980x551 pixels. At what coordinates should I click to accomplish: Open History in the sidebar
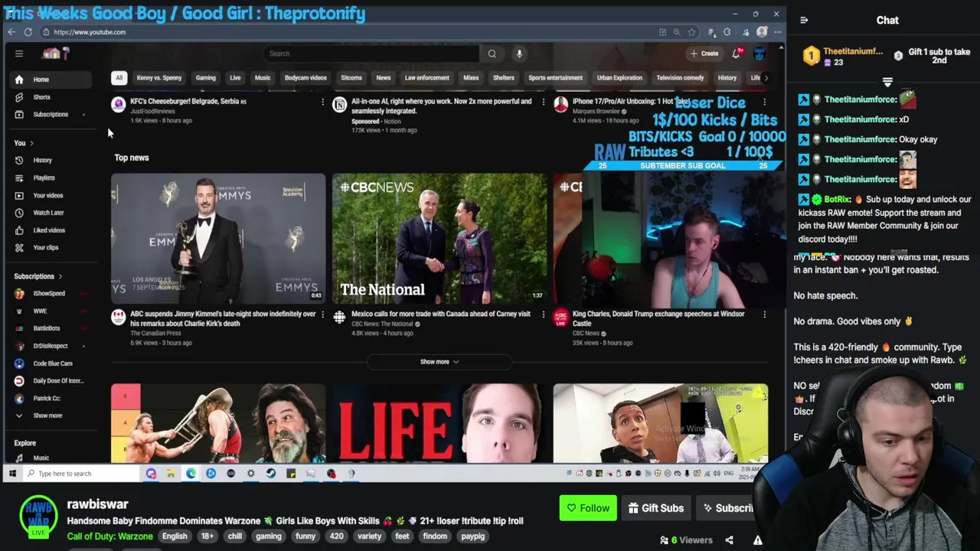click(x=42, y=160)
